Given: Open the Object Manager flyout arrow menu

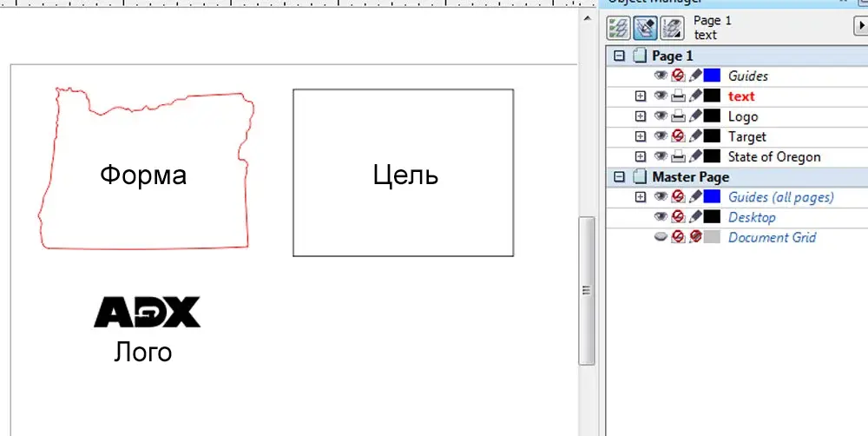Looking at the screenshot, I should [x=861, y=26].
